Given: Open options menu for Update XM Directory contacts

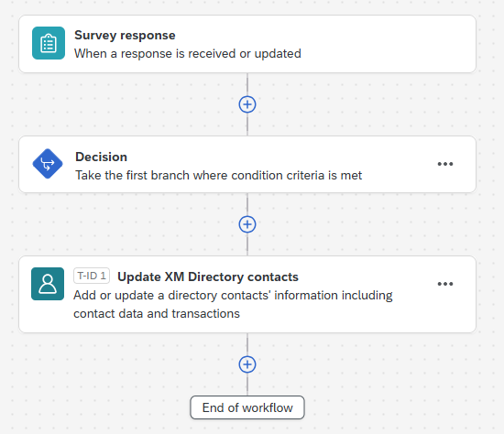Looking at the screenshot, I should (445, 284).
